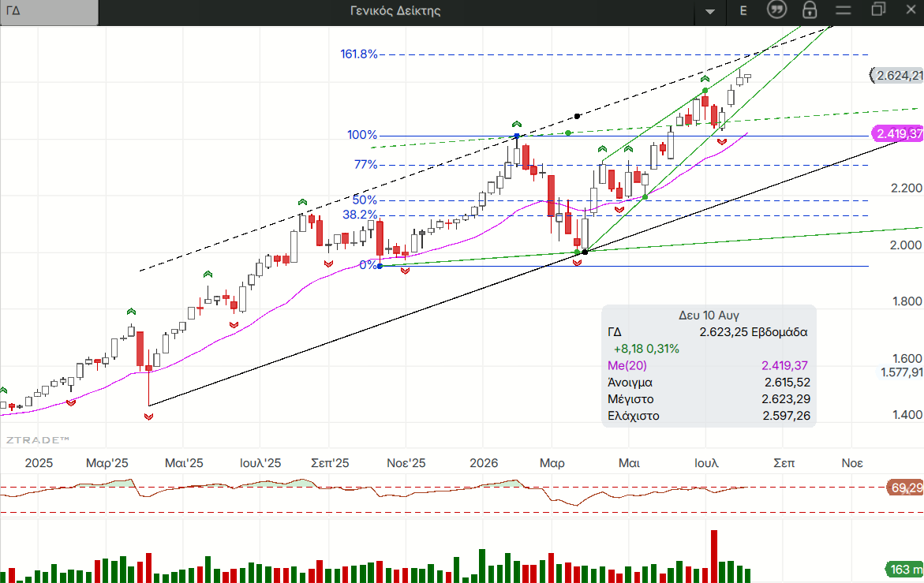Click the tooltip date Δευ 10 Αυγ

(709, 315)
